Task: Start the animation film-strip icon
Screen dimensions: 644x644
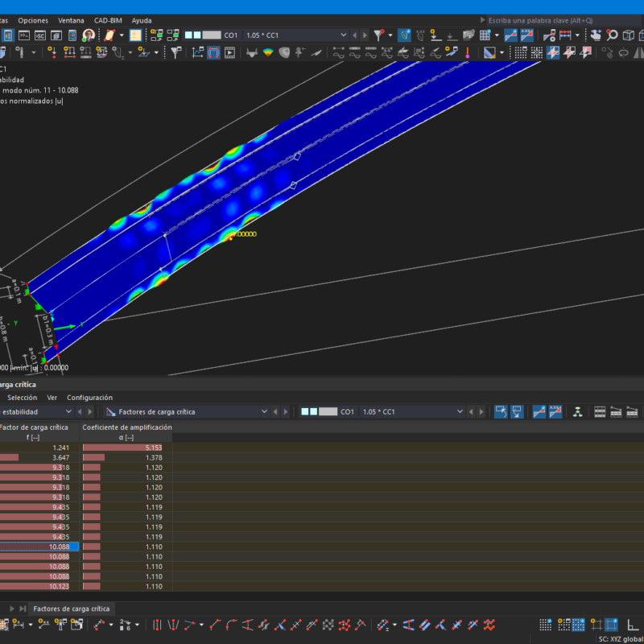Action: [229, 52]
